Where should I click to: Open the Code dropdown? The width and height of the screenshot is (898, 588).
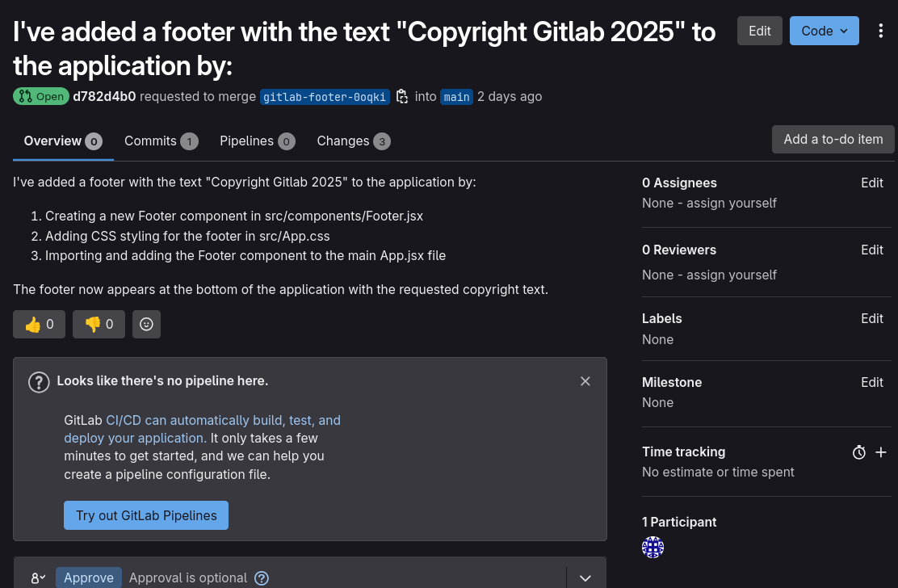click(825, 31)
